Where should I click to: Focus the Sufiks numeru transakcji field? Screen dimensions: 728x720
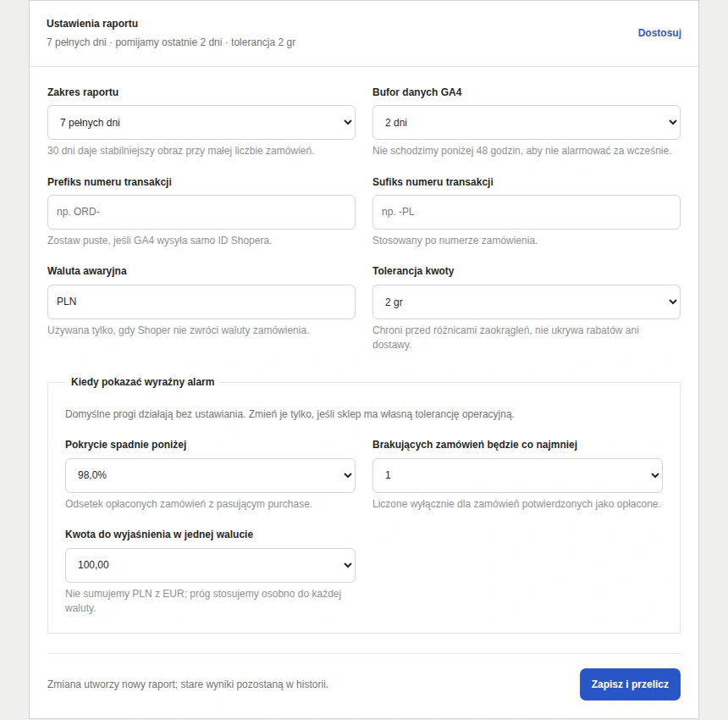pos(526,212)
